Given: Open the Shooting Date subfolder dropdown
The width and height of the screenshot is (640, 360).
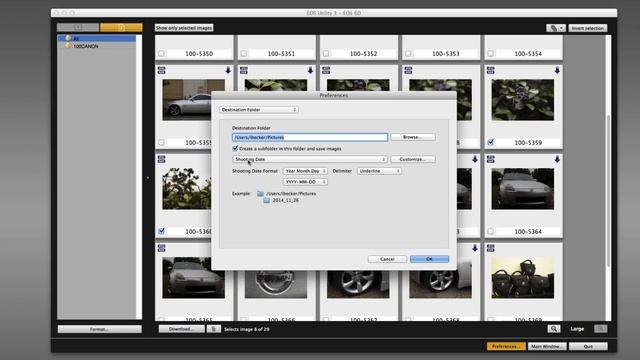Looking at the screenshot, I should point(310,159).
